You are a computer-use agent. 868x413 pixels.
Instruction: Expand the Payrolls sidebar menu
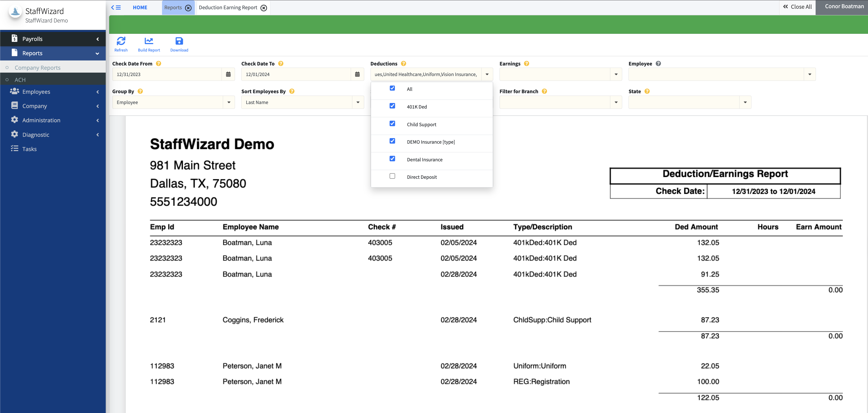point(53,39)
